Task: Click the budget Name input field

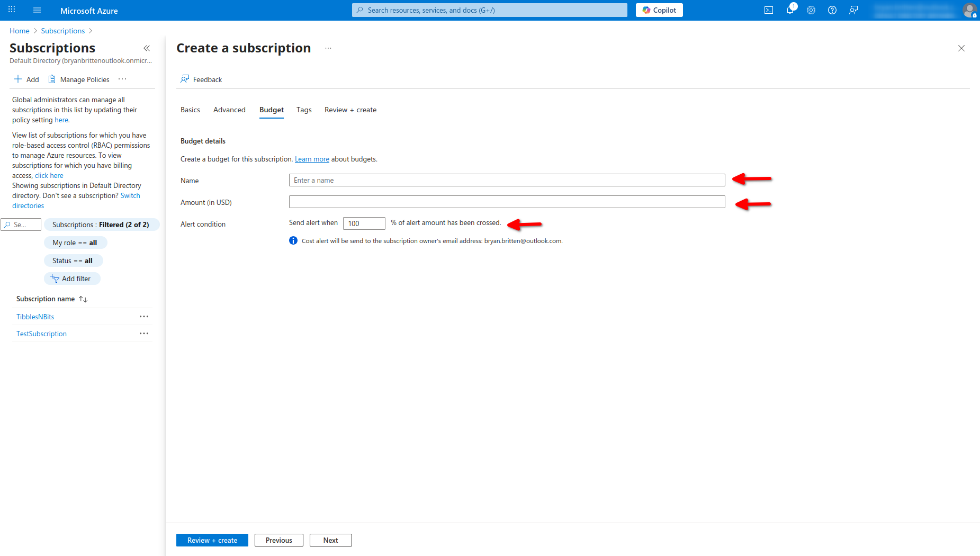Action: [507, 180]
